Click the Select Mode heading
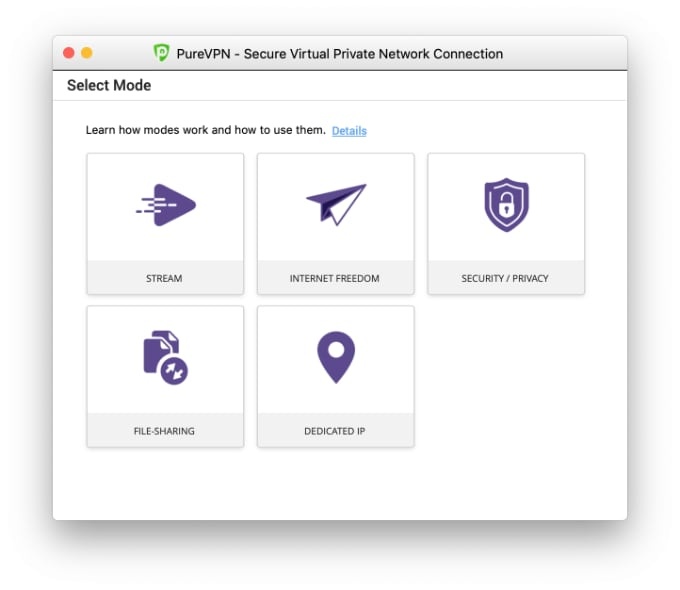680x590 pixels. tap(109, 85)
